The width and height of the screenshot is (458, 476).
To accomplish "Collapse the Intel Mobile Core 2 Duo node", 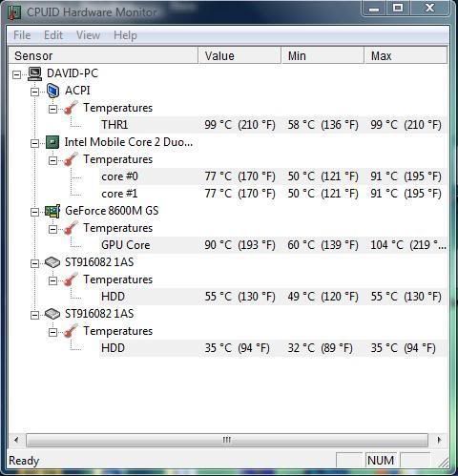I will click(x=34, y=143).
